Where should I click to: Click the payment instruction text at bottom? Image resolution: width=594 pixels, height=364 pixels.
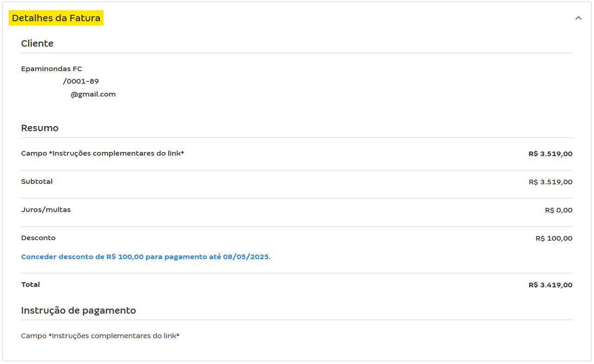click(100, 336)
